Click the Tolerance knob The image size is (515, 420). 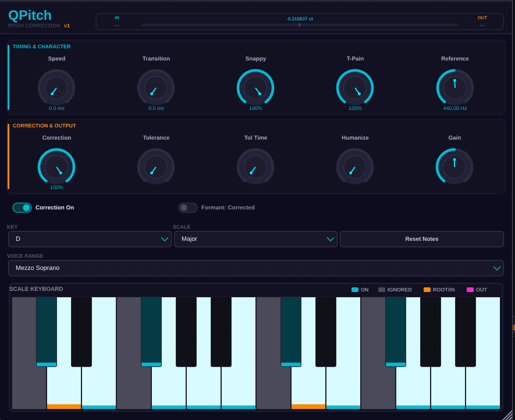click(156, 167)
